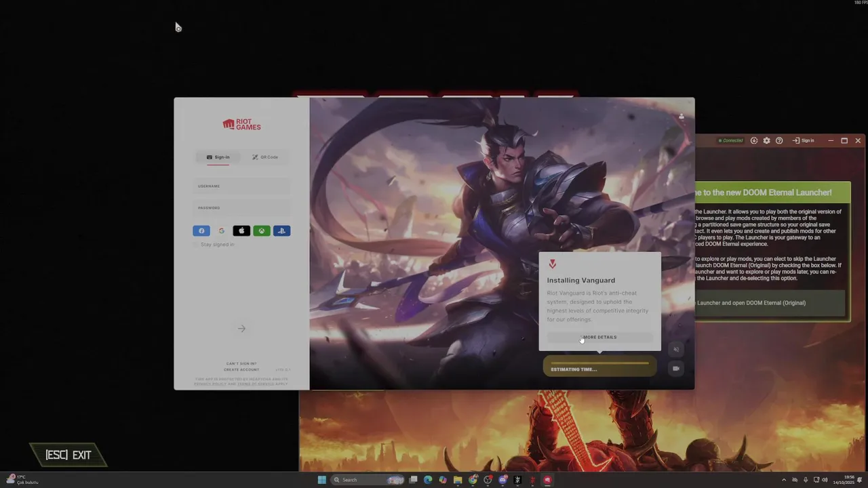Click the taskbar Search box
Image resolution: width=868 pixels, height=488 pixels.
pyautogui.click(x=368, y=480)
